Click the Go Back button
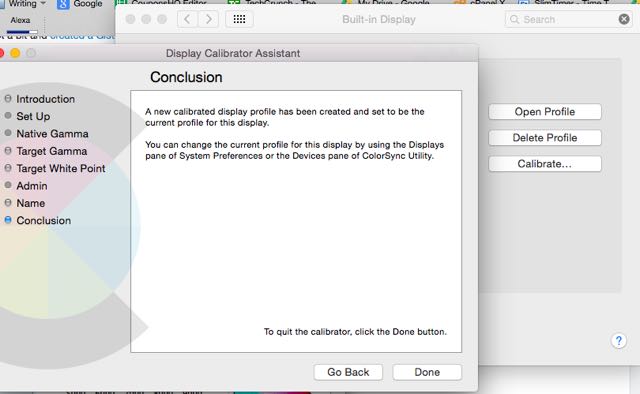The image size is (640, 394). [x=348, y=372]
